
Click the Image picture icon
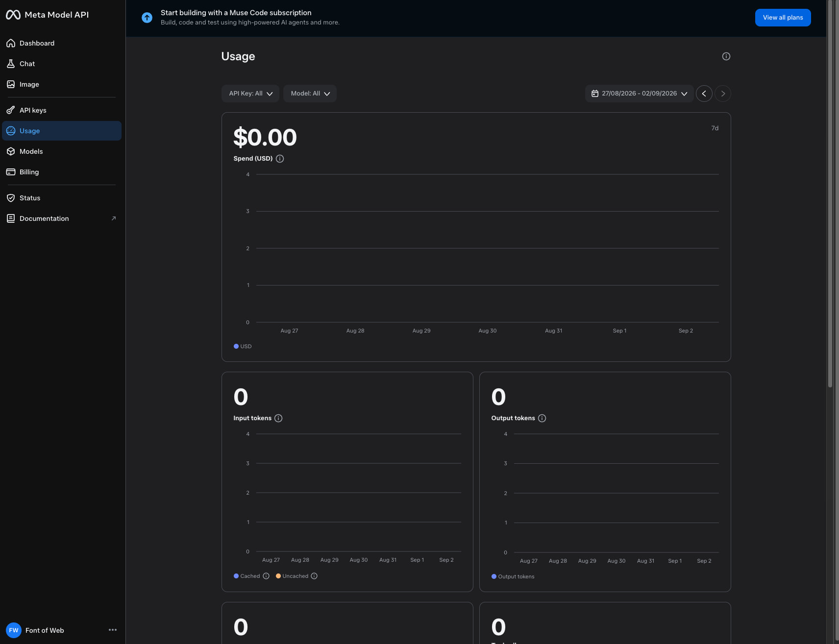coord(11,84)
